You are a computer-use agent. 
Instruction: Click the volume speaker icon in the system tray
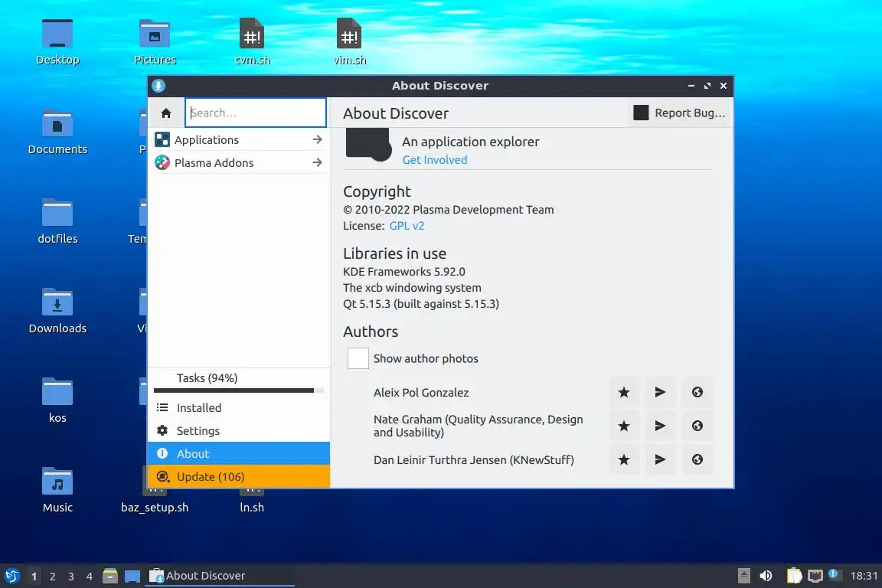tap(766, 576)
